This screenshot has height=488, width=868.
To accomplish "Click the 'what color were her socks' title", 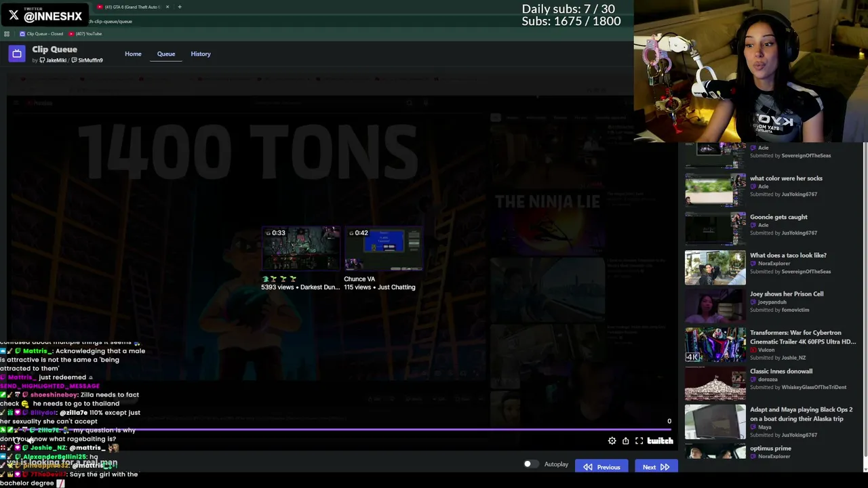I will click(x=786, y=178).
